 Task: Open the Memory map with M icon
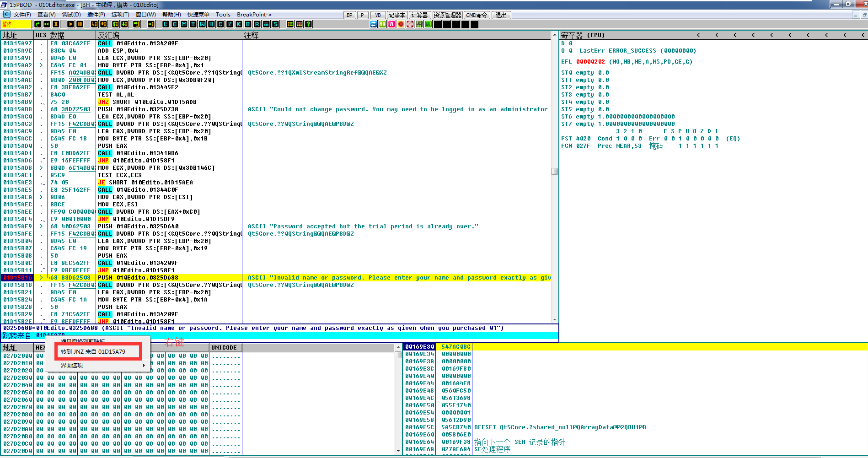(184, 24)
